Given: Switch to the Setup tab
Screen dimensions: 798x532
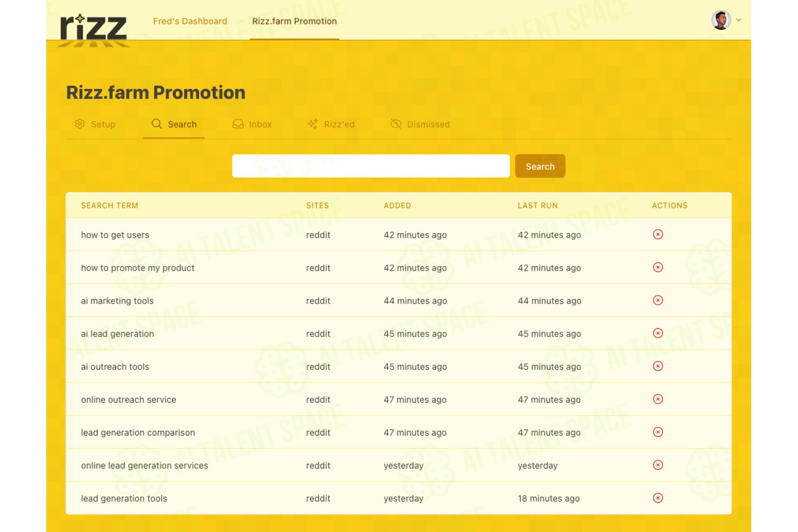Looking at the screenshot, I should point(95,124).
